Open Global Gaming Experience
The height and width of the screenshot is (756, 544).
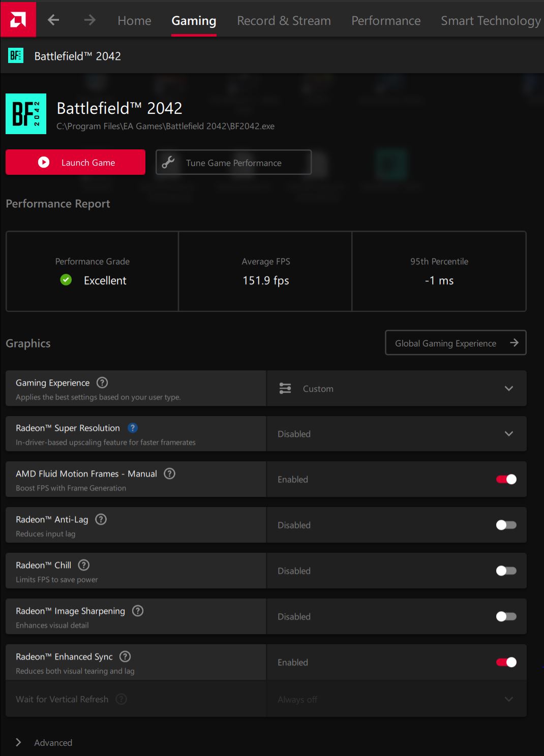456,343
